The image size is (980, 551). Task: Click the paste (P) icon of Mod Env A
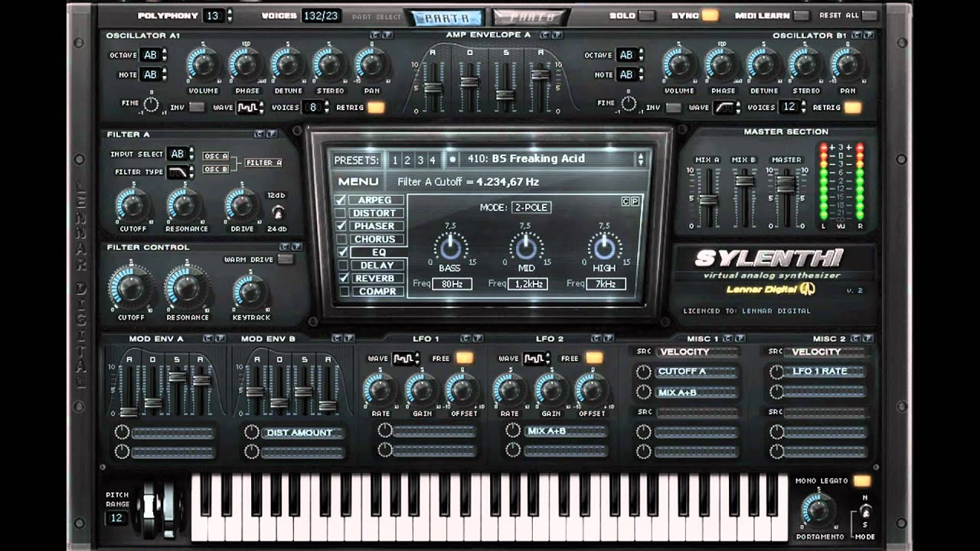(220, 338)
